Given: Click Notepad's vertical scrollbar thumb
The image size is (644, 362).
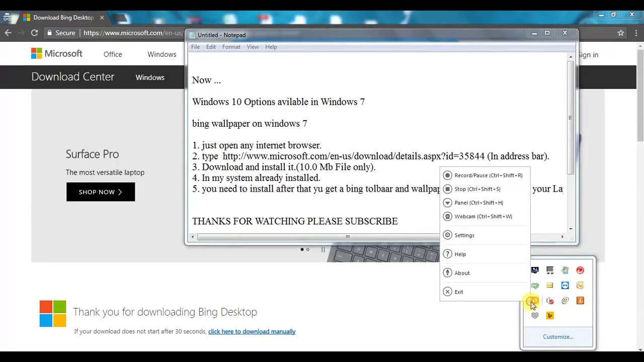Looking at the screenshot, I should tap(570, 118).
